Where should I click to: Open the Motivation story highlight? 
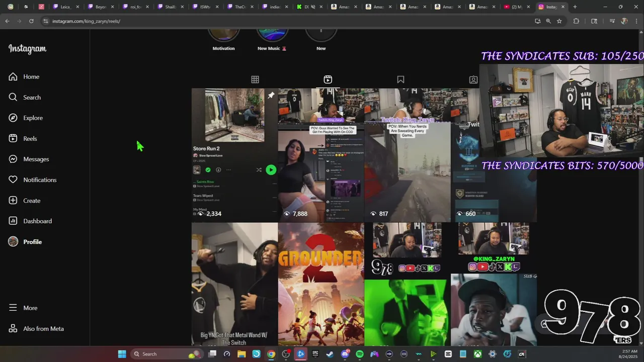(223, 39)
